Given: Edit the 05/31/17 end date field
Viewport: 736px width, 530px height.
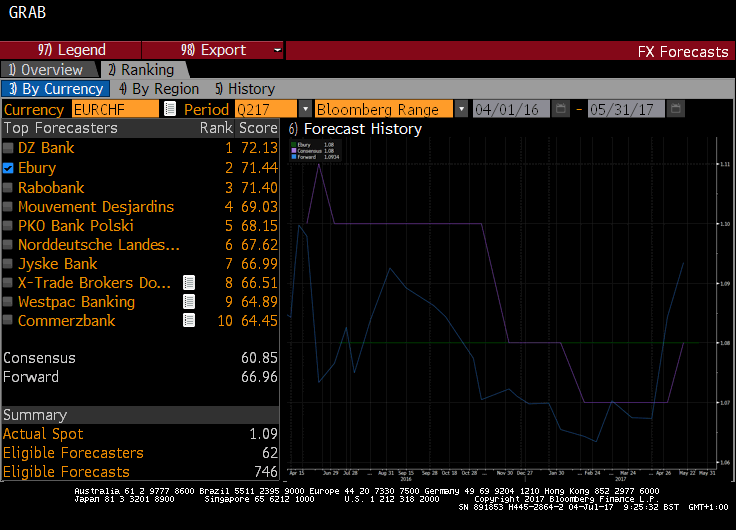Looking at the screenshot, I should (626, 109).
